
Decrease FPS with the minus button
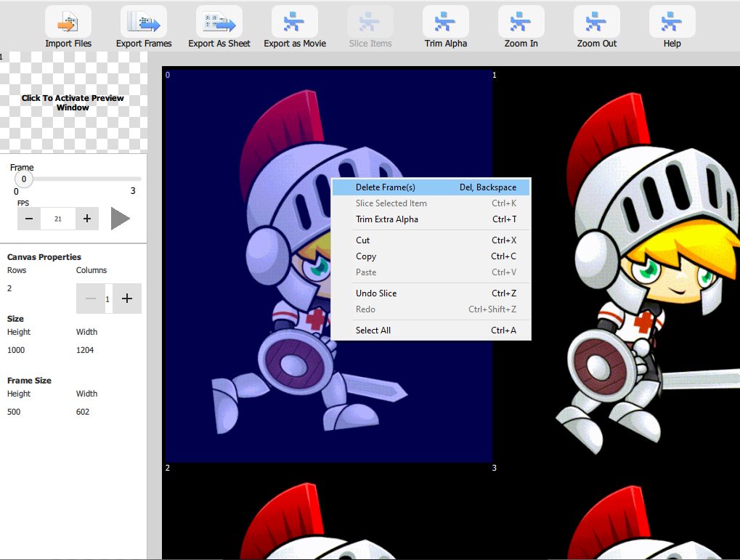(29, 219)
